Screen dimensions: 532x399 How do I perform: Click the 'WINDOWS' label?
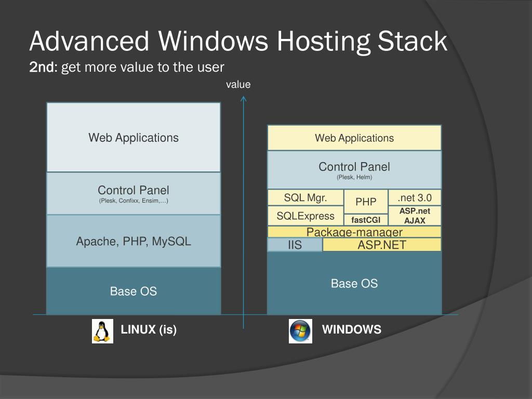pyautogui.click(x=352, y=329)
